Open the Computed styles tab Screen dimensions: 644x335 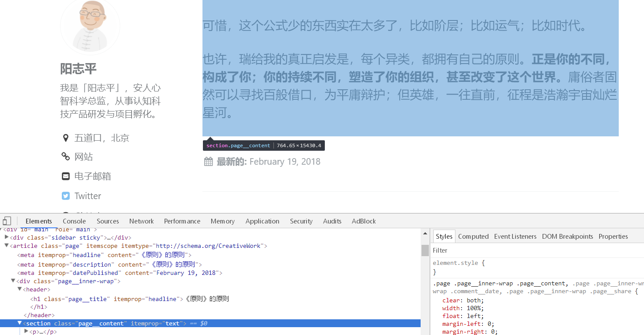click(473, 236)
